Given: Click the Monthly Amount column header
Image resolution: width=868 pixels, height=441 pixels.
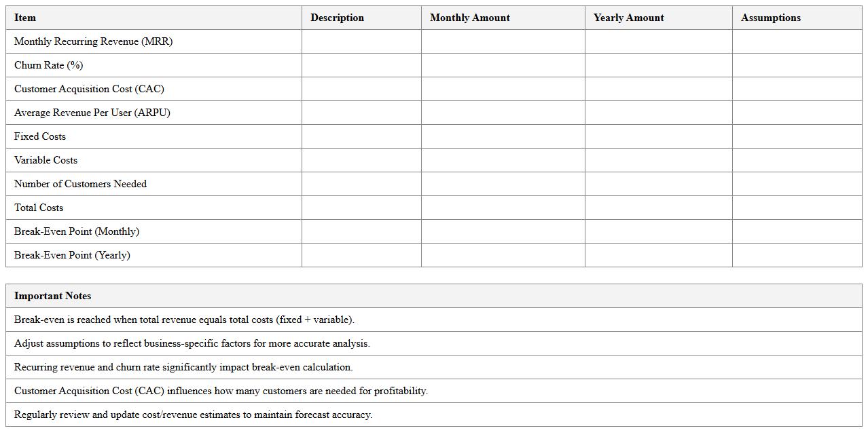Looking at the screenshot, I should [469, 18].
